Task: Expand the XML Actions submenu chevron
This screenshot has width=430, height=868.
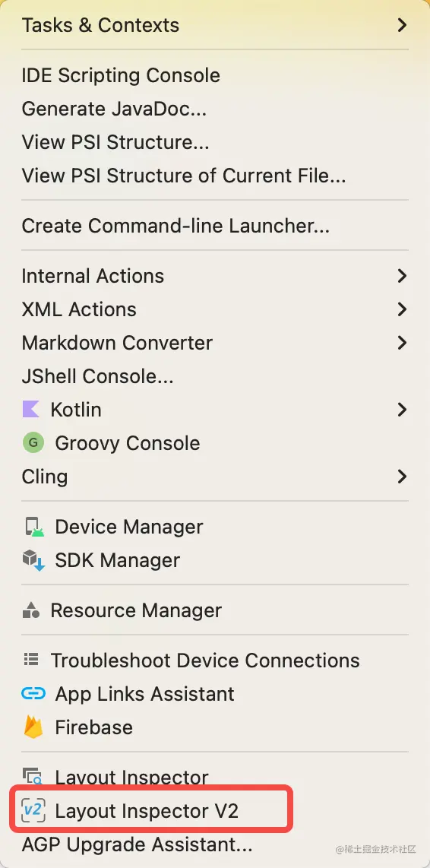Action: (403, 309)
